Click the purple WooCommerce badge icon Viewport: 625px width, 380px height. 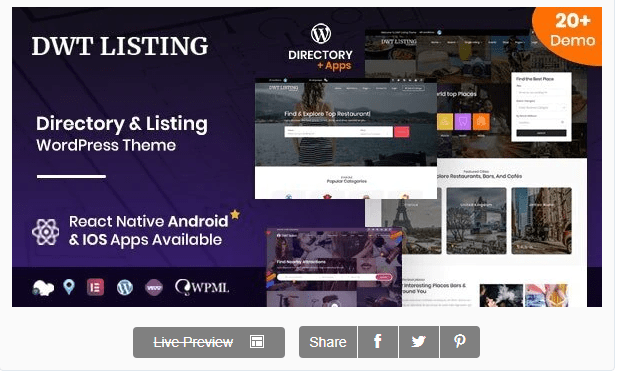(x=154, y=287)
